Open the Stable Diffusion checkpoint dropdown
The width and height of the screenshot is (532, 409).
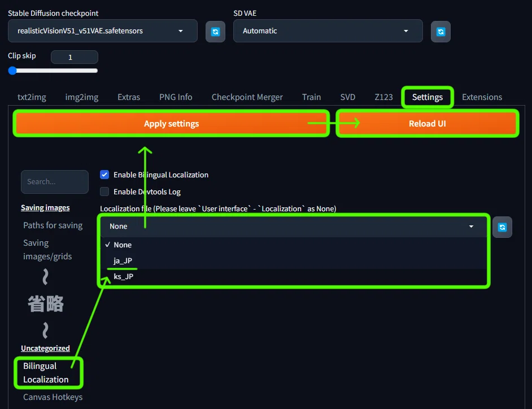(102, 31)
